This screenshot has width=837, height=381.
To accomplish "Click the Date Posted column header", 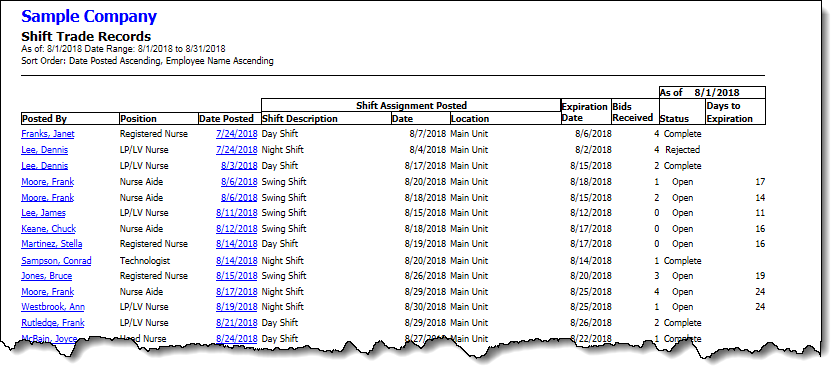I will click(230, 118).
